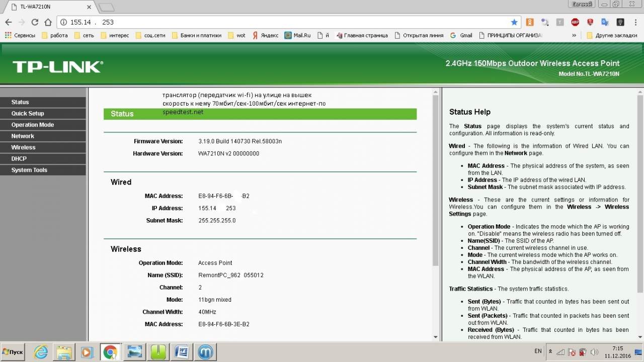
Task: Open the Apps grid (Сервисы) shortcut
Action: point(20,35)
